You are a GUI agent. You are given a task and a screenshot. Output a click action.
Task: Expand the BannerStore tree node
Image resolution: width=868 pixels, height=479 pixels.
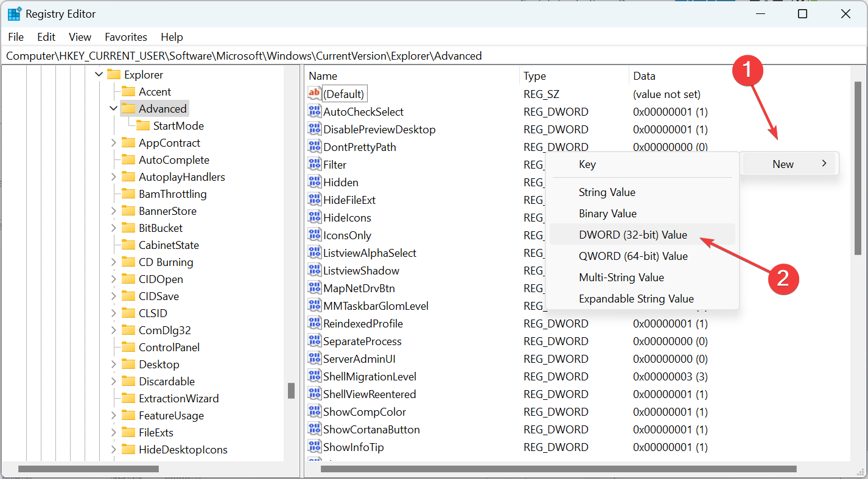113,211
